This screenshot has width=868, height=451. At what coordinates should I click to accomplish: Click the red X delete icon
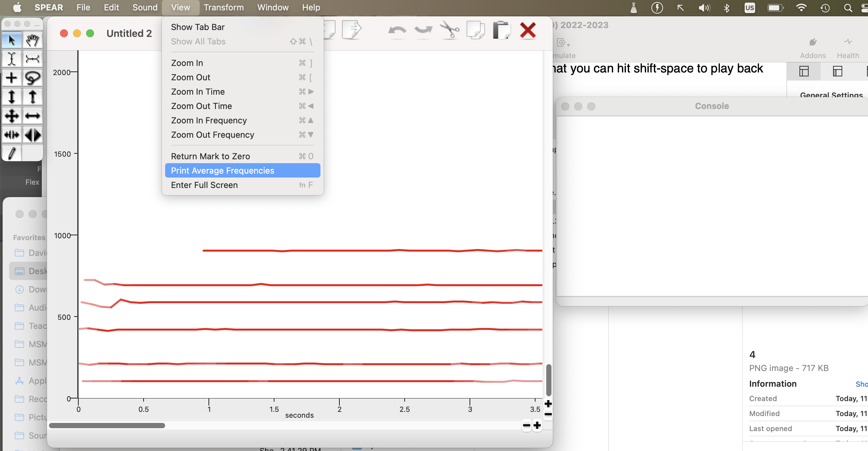click(x=528, y=30)
